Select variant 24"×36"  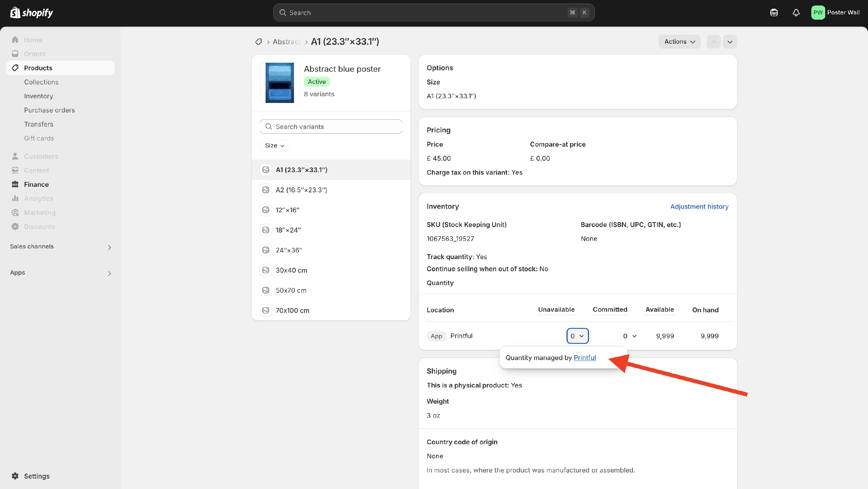331,250
